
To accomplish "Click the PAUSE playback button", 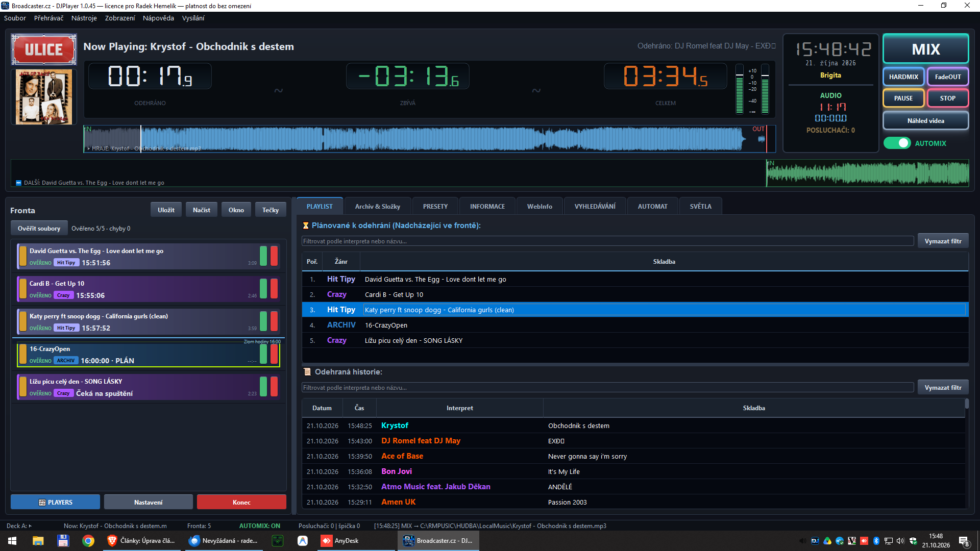I will (903, 98).
